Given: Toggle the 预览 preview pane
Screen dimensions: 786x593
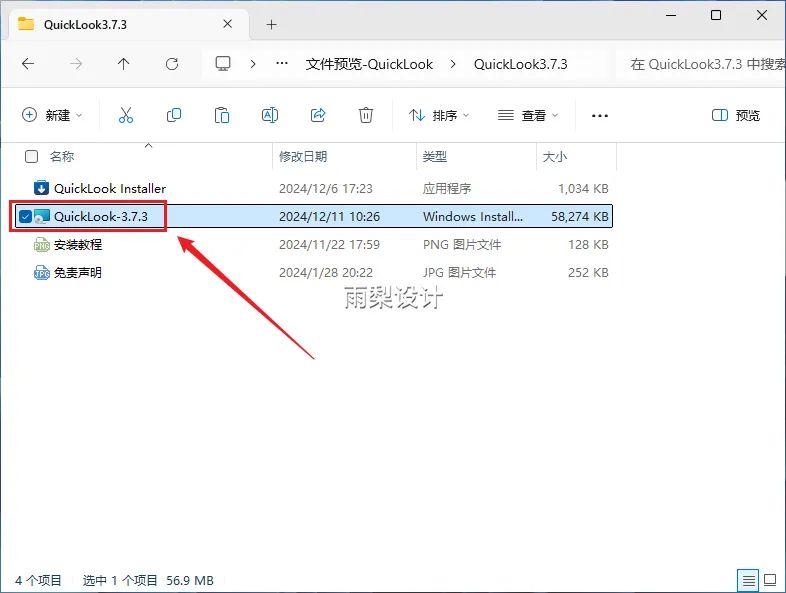Looking at the screenshot, I should [x=736, y=115].
